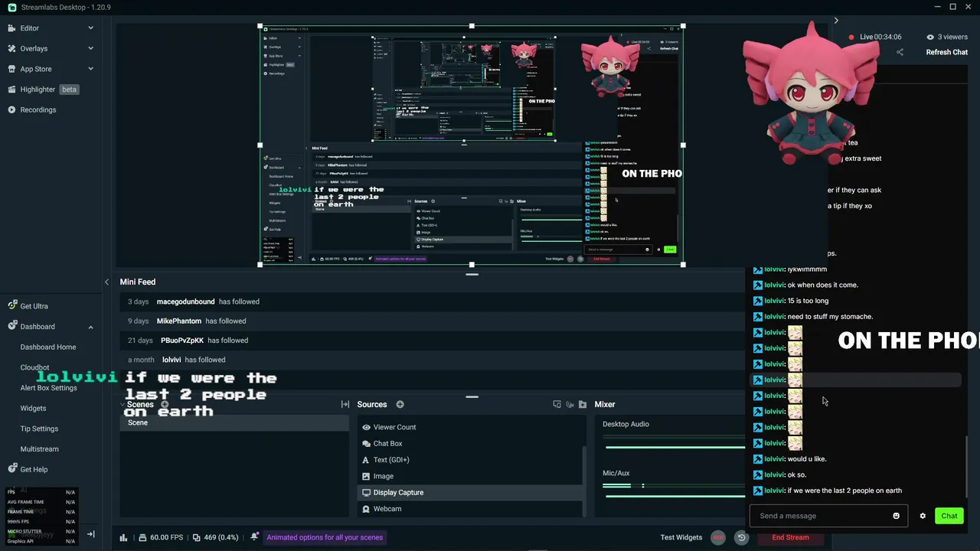
Task: Click the 60.00 FPS status entry
Action: (161, 537)
